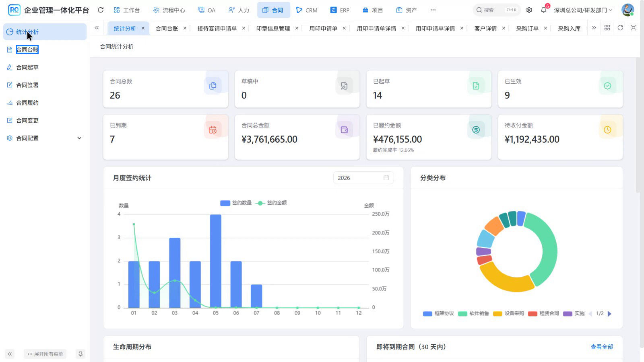Click the fulfilled amount dollar icon
Screen dimensions: 644x362
476,130
